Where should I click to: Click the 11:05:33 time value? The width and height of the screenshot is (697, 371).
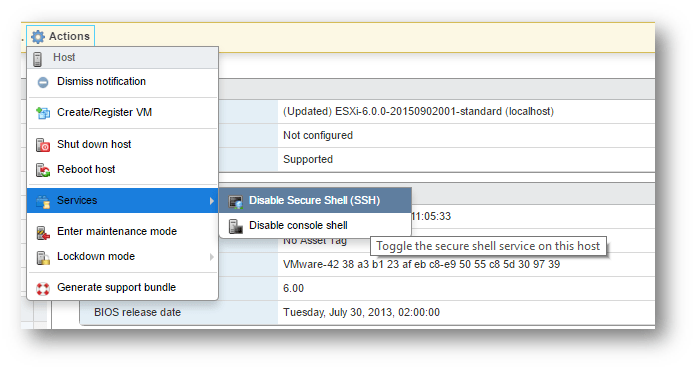coord(431,216)
